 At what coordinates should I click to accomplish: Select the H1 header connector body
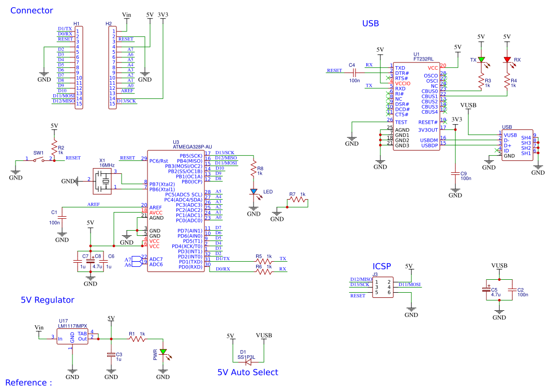click(79, 67)
